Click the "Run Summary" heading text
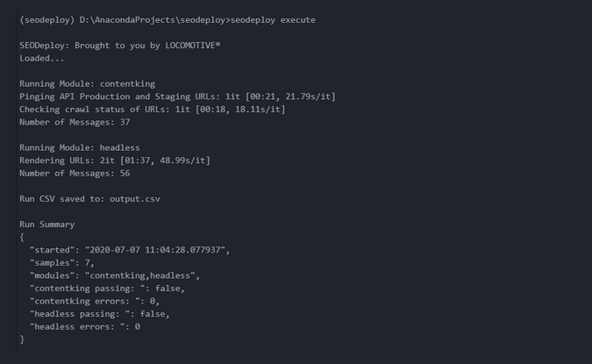The height and width of the screenshot is (364, 592). [x=47, y=225]
